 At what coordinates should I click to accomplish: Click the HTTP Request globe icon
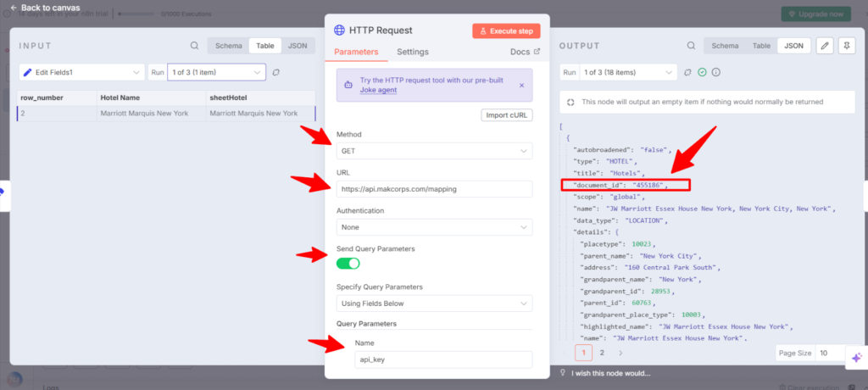tap(339, 31)
